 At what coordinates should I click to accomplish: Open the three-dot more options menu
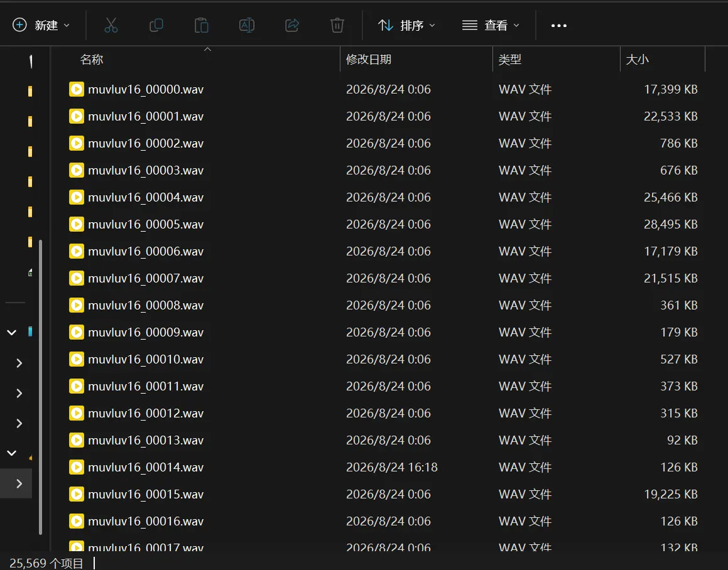pyautogui.click(x=558, y=26)
